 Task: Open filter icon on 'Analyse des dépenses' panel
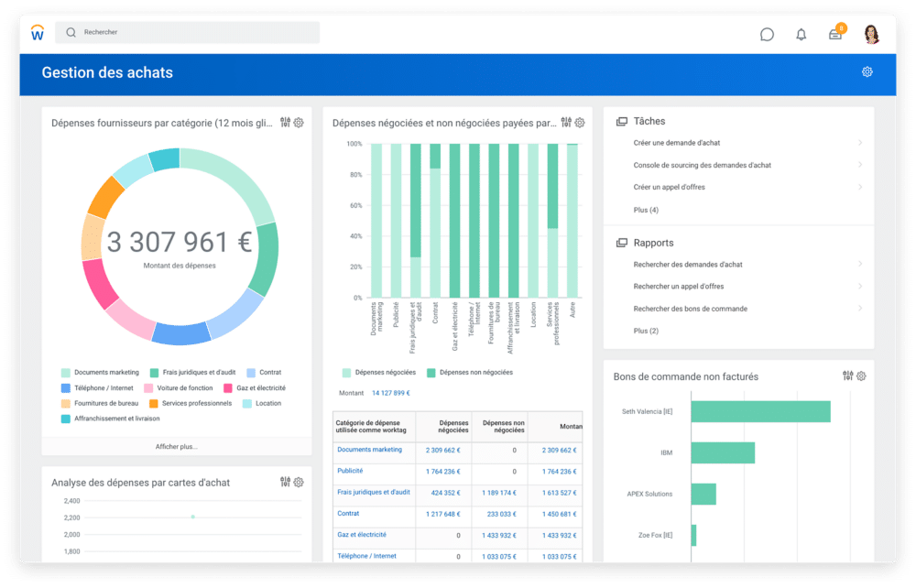pos(287,481)
